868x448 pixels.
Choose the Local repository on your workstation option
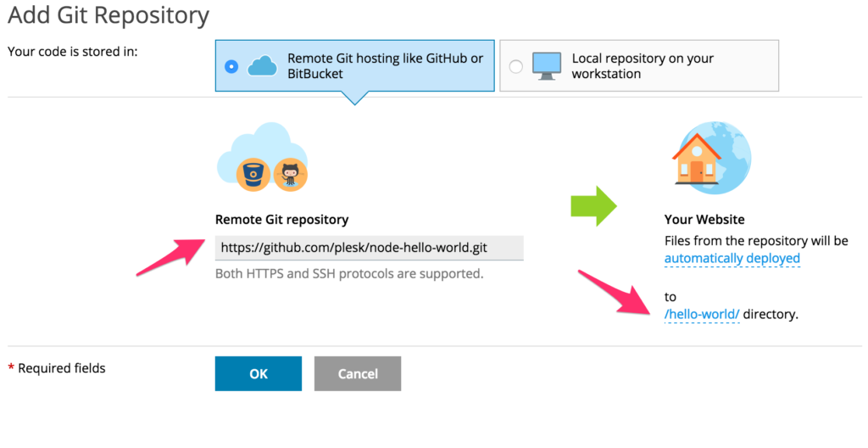tap(639, 65)
